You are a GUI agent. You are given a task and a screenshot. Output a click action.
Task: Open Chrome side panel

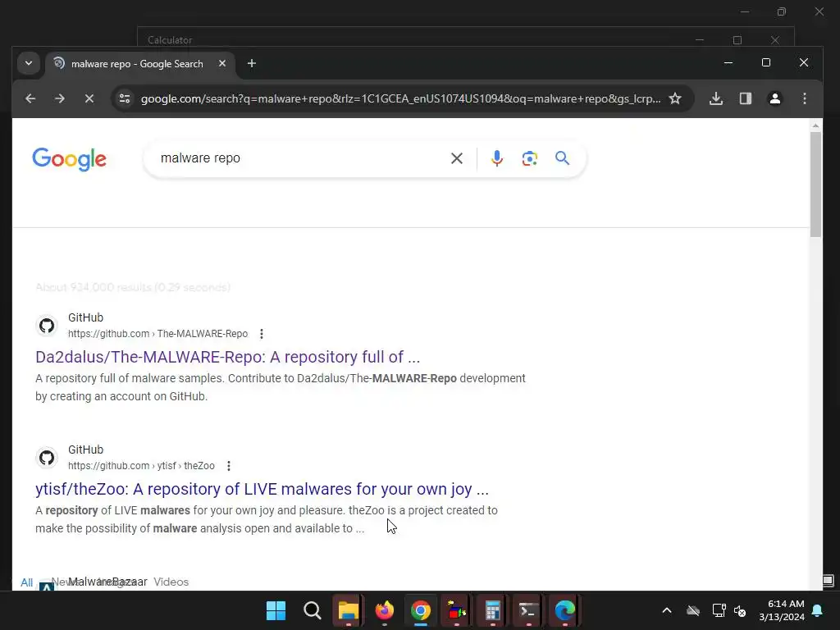click(746, 98)
